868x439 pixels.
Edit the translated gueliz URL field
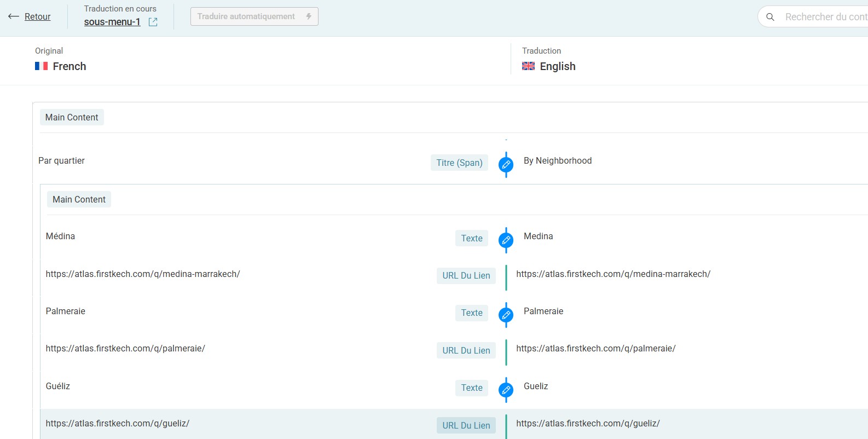(588, 423)
